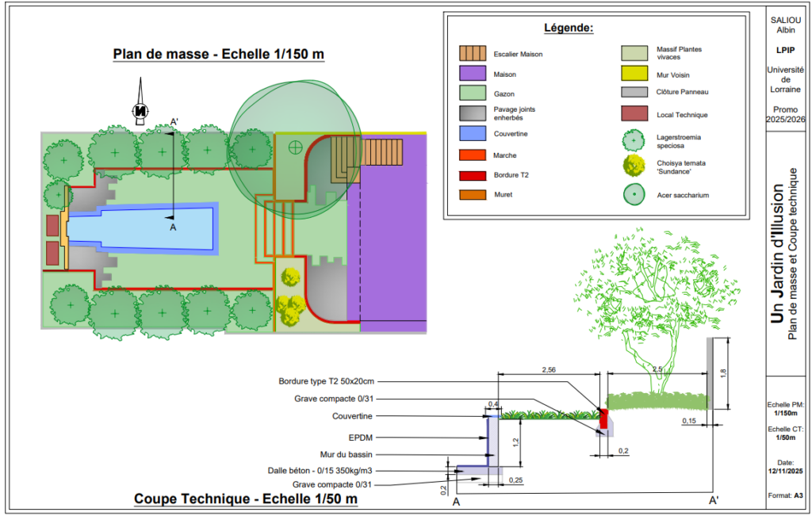Select the yellow Mur Voisin legend swatch
The height and width of the screenshot is (516, 812).
[634, 74]
